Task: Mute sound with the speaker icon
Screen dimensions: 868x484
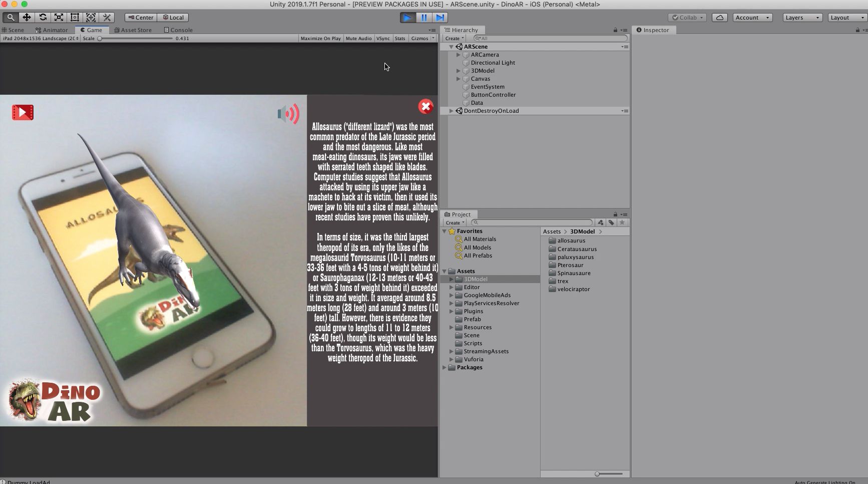Action: (x=288, y=114)
